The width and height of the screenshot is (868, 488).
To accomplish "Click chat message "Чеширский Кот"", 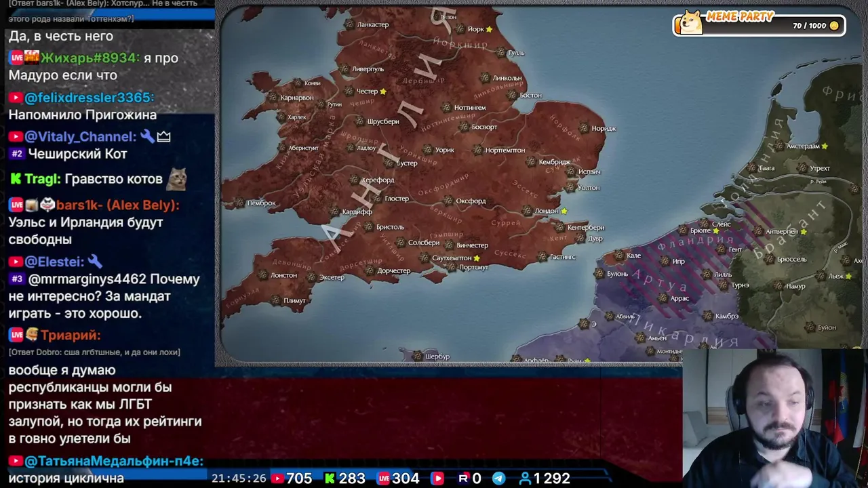I will click(x=77, y=154).
